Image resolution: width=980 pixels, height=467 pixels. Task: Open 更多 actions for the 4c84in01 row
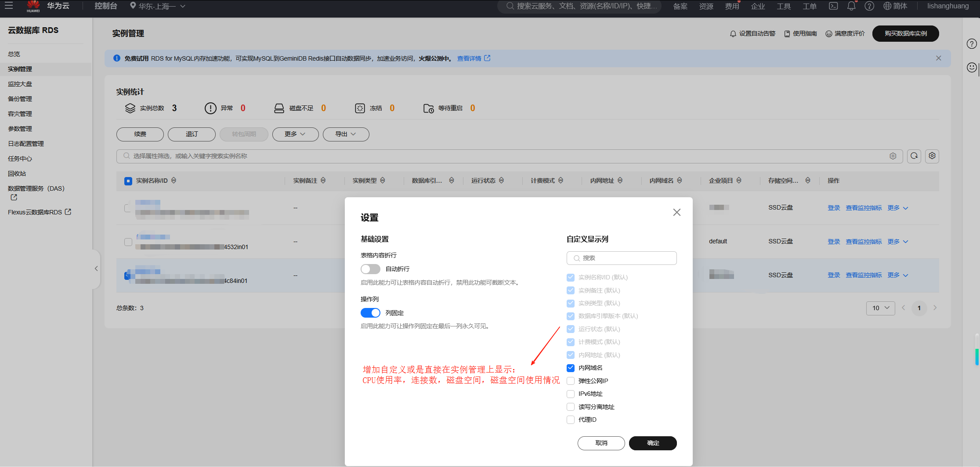tap(897, 275)
